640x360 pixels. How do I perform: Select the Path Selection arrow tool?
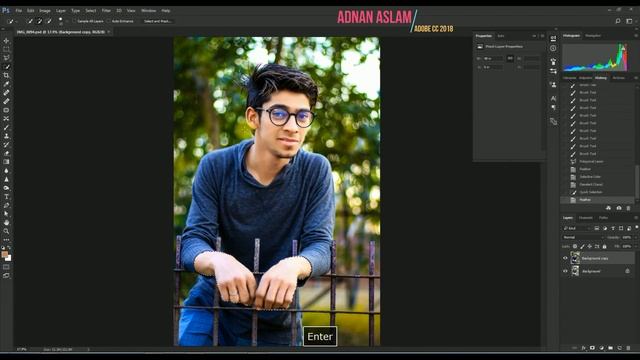(x=6, y=214)
